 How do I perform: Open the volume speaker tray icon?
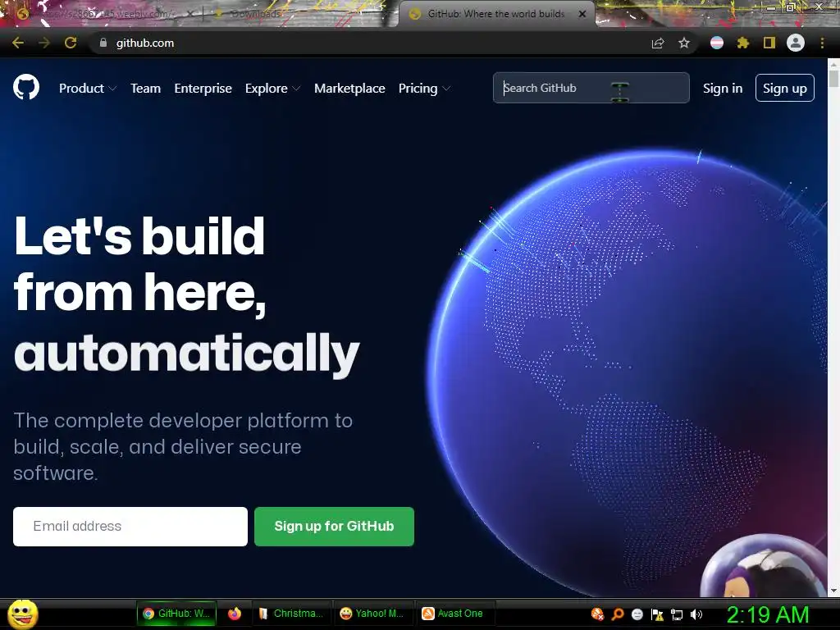[696, 614]
